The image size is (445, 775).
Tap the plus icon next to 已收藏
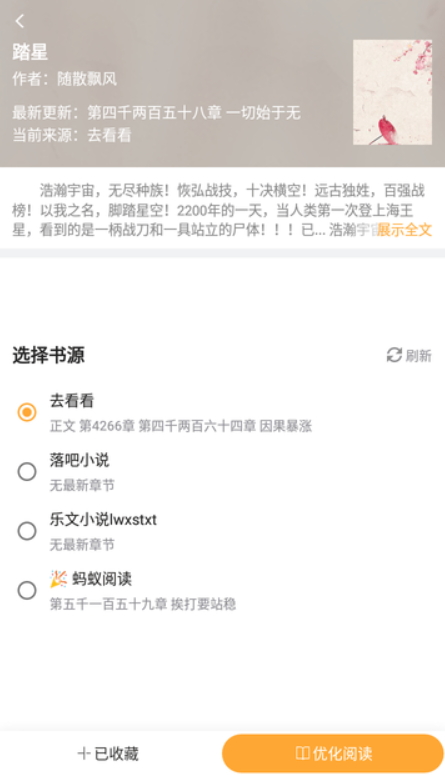click(x=84, y=753)
